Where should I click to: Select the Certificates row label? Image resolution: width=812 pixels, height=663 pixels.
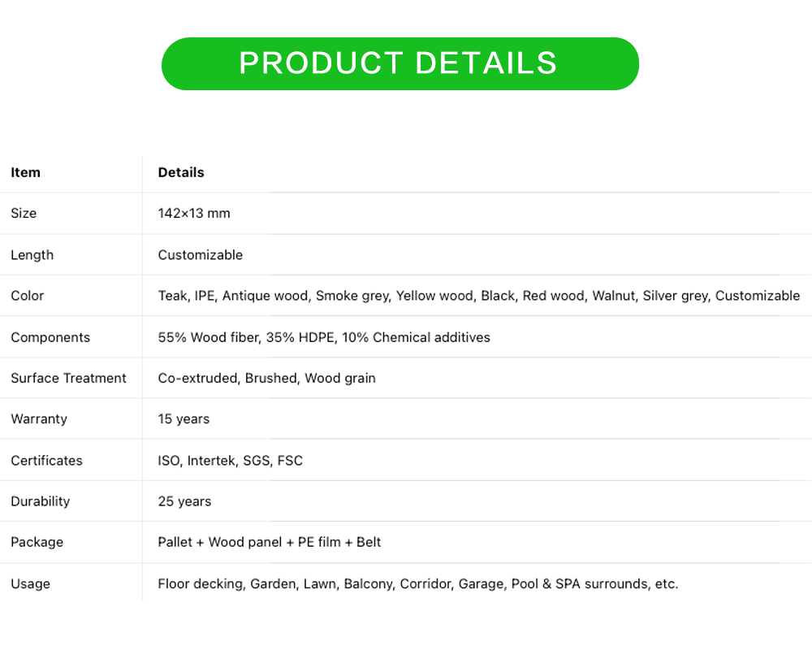coord(46,461)
